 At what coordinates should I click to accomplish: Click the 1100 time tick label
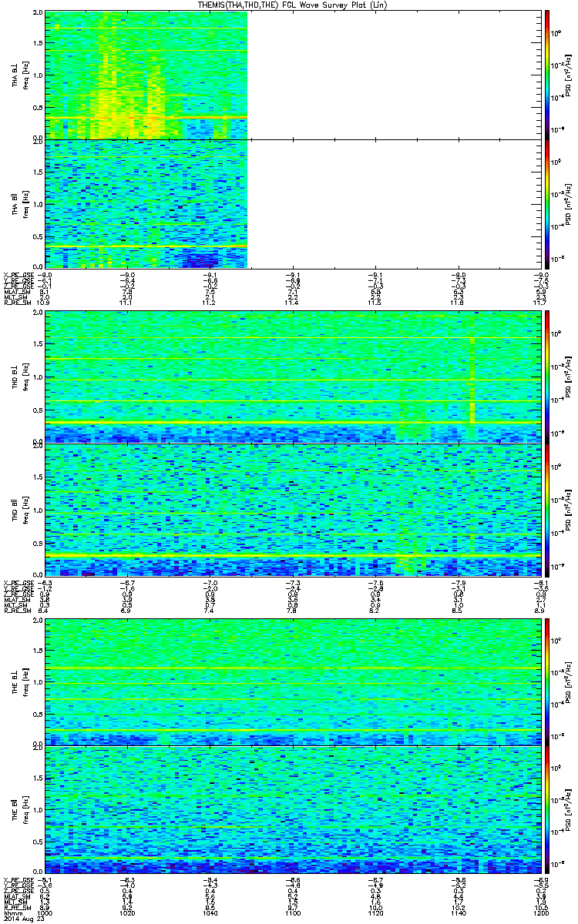tap(293, 913)
